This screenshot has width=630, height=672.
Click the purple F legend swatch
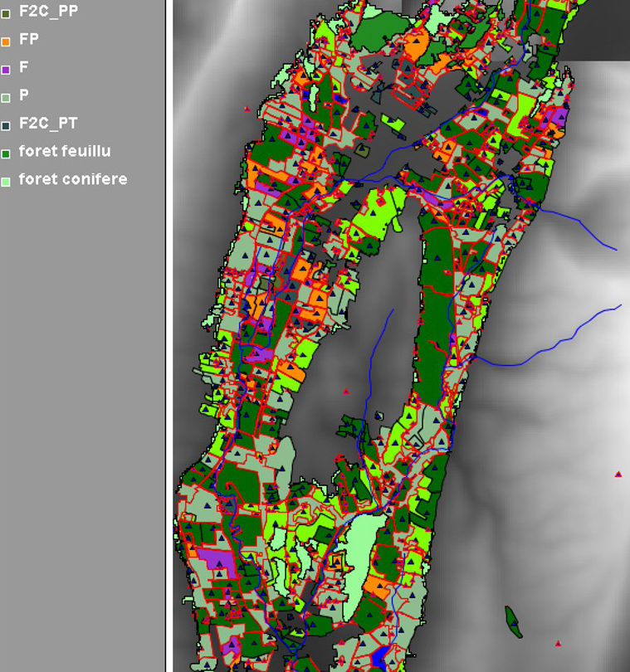pos(6,70)
